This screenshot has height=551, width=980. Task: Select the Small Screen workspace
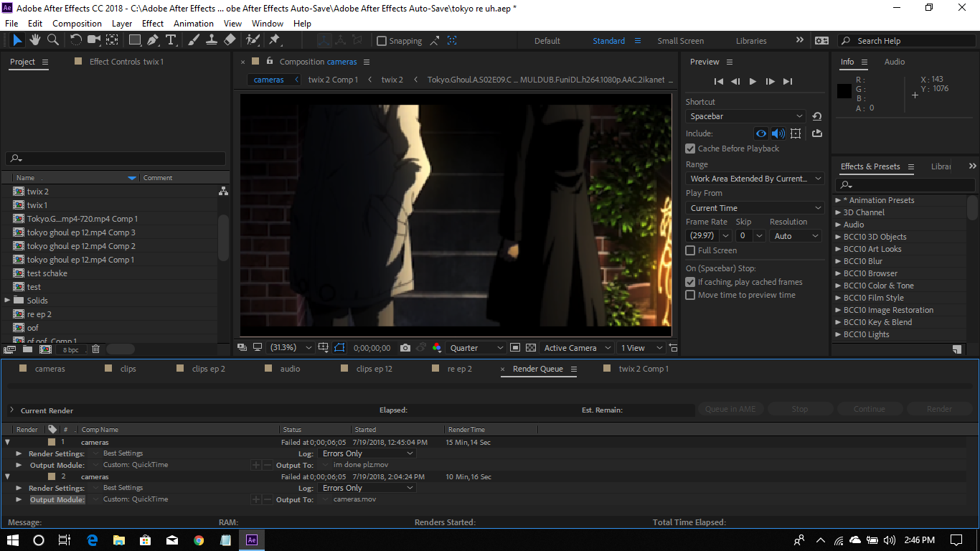click(680, 41)
